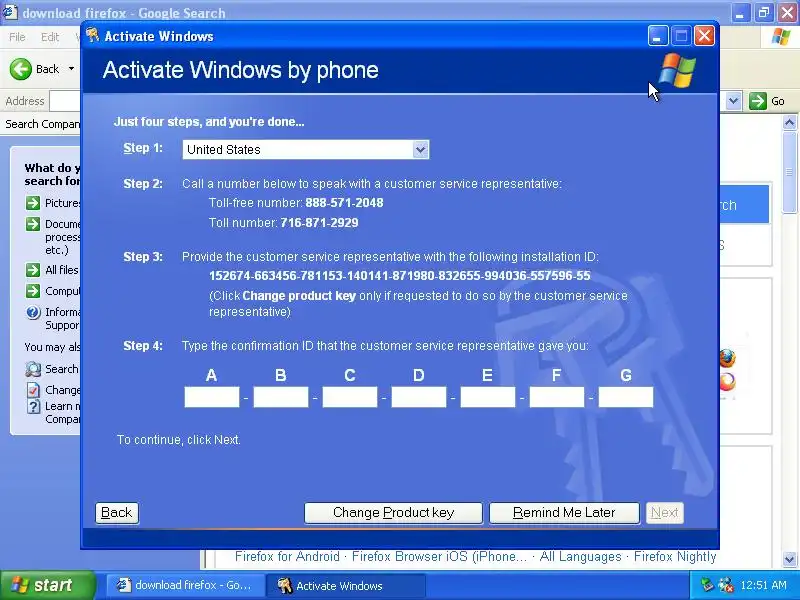The image size is (800, 600).
Task: Minimize the download firefox browser window
Action: pos(740,12)
